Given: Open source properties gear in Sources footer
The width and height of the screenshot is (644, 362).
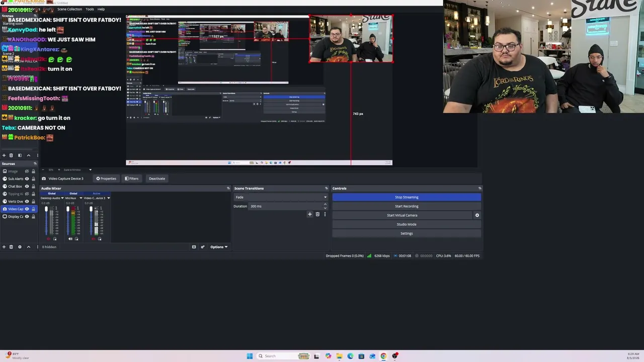Looking at the screenshot, I should [x=20, y=247].
